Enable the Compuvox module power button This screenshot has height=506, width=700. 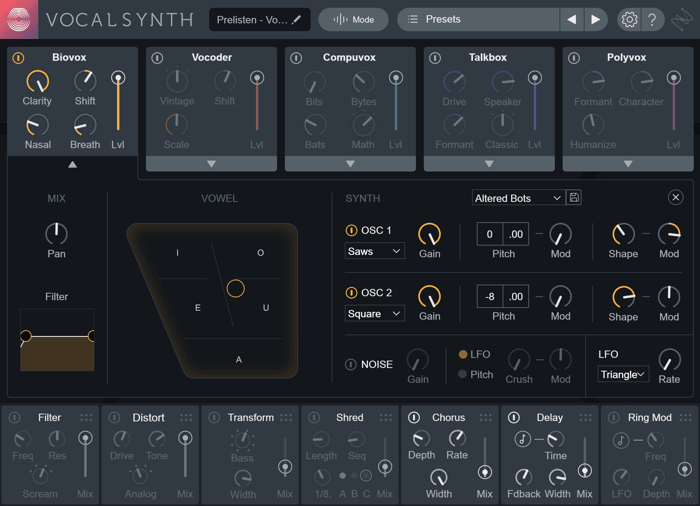296,58
